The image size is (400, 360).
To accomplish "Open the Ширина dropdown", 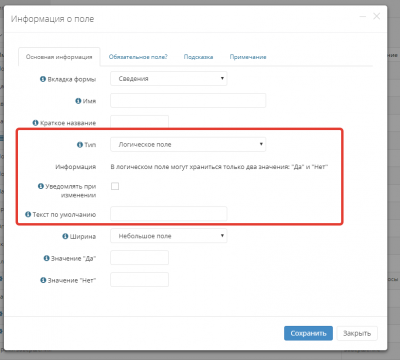I will pos(169,236).
